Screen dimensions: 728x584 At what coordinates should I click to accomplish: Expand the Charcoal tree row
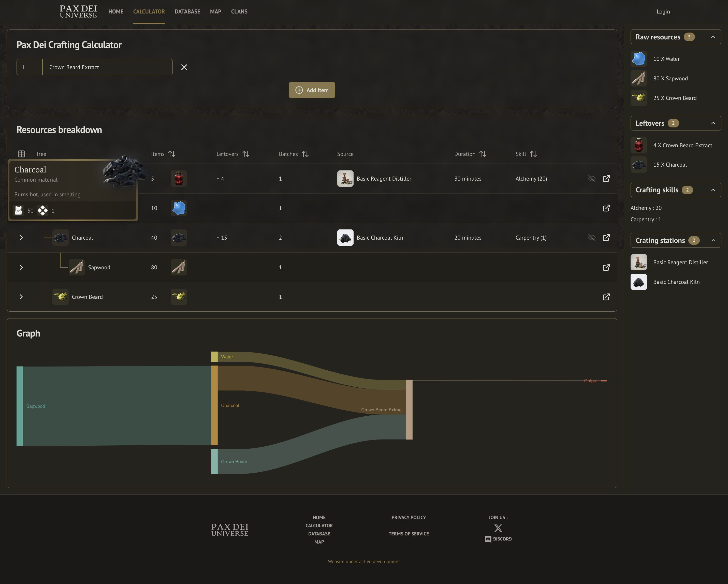(21, 238)
